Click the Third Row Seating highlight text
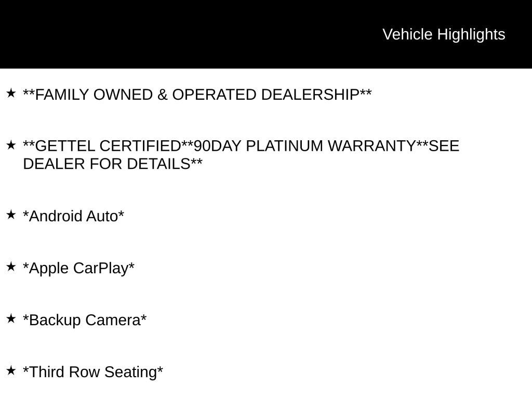Screen dimensions: 532x399 [93, 372]
